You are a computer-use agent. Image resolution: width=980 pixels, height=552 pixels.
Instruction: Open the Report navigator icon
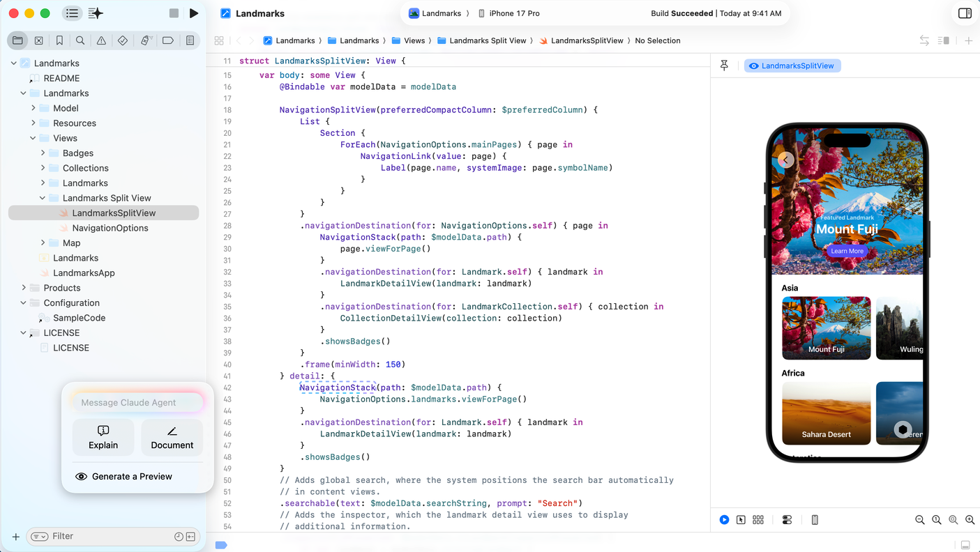(x=189, y=40)
